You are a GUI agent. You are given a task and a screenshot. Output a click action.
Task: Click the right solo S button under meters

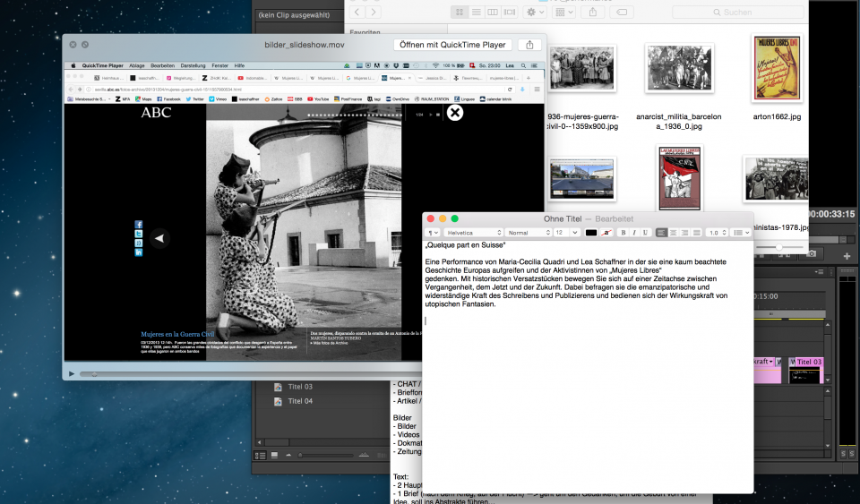click(x=852, y=454)
